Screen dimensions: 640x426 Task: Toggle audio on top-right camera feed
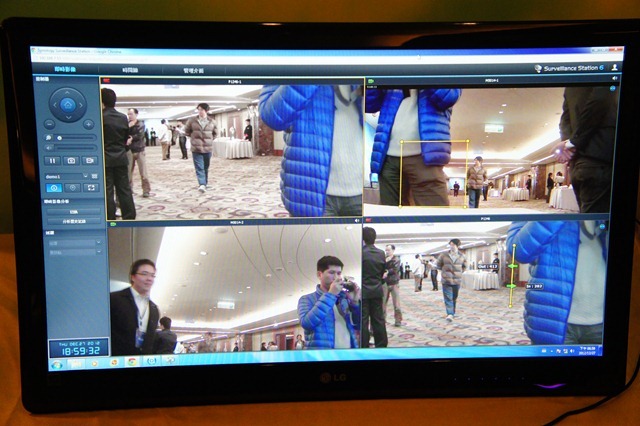(614, 78)
